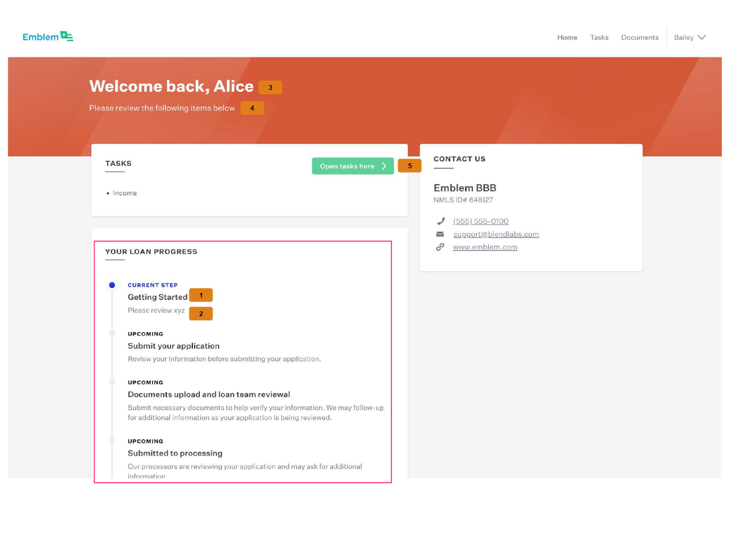Click the CONTACT US heading

tap(459, 159)
